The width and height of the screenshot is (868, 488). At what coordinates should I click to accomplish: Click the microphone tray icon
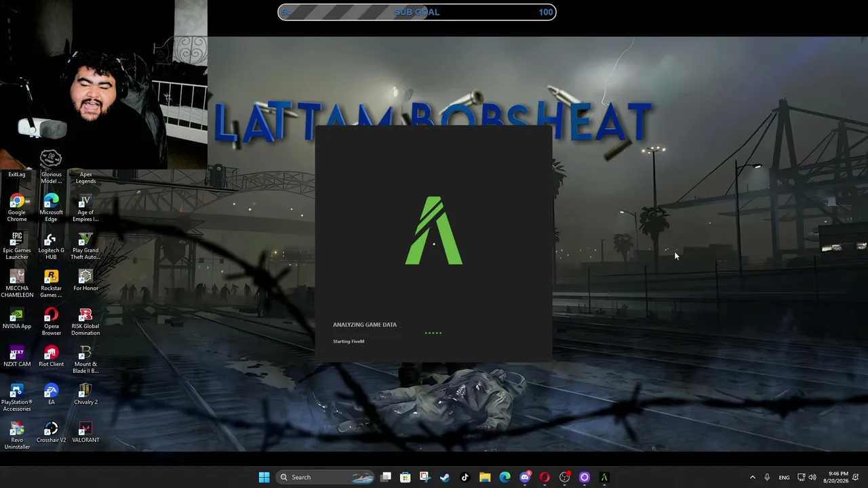(767, 477)
